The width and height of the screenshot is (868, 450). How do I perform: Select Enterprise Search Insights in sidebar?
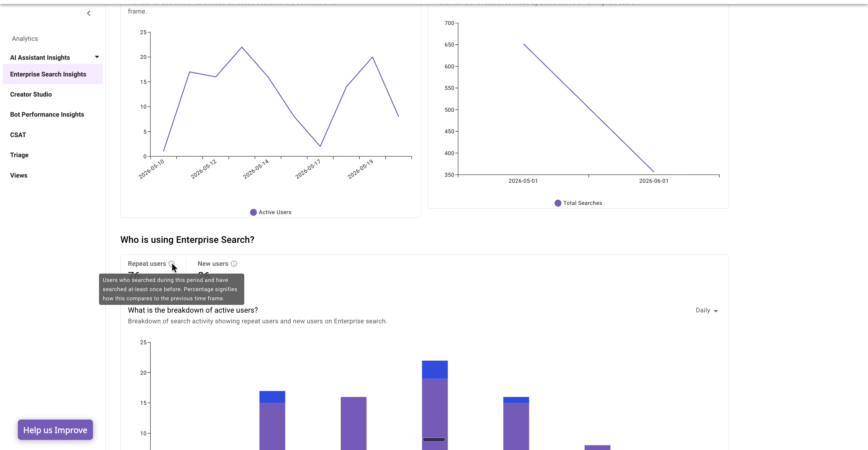click(53, 74)
